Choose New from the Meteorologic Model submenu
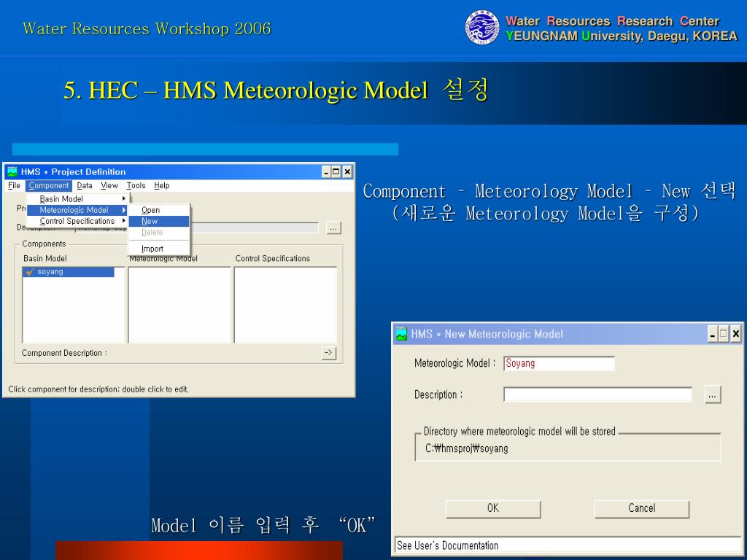 pyautogui.click(x=159, y=221)
